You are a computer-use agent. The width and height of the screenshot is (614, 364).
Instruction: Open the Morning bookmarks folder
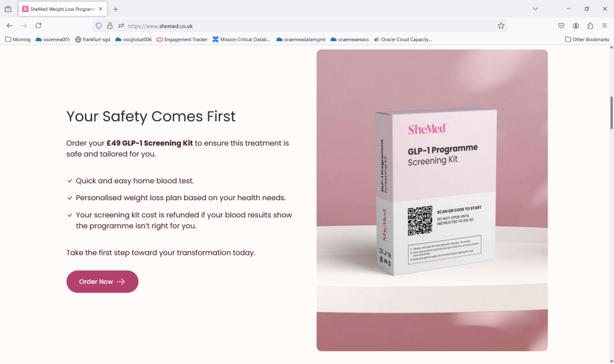tap(18, 39)
